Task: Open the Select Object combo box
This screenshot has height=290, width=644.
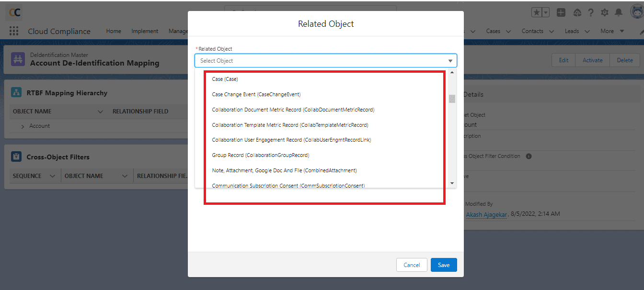Action: point(325,61)
